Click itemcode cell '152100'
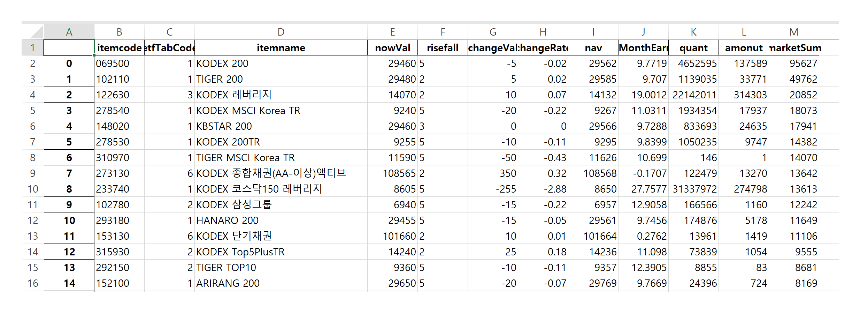868x314 pixels. point(119,283)
